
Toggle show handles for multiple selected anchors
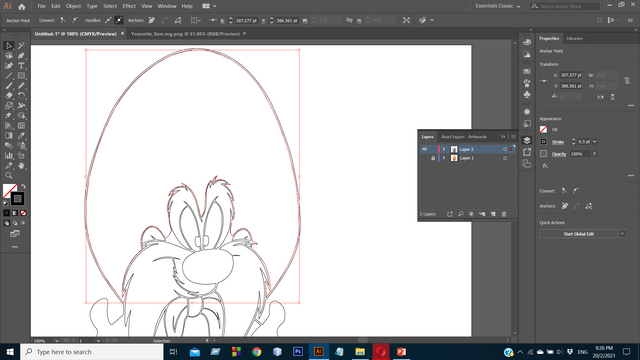108,20
